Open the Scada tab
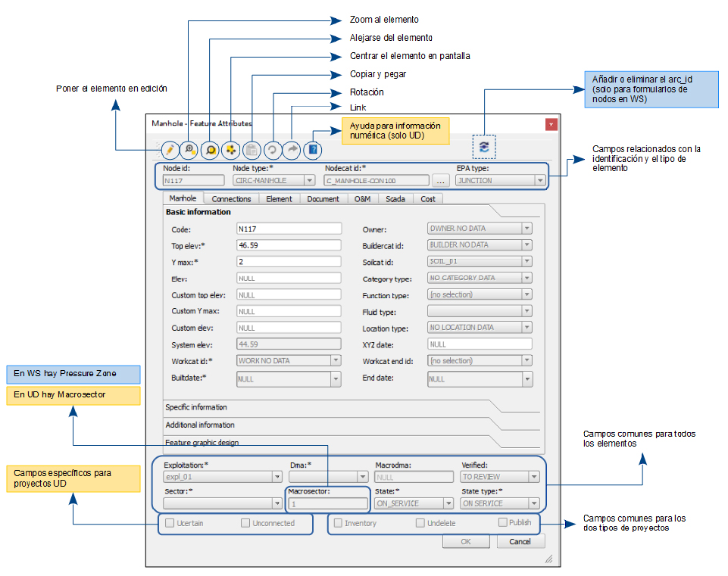 tap(395, 199)
